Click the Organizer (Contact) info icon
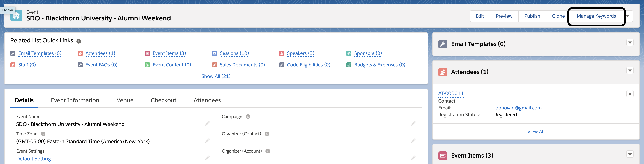Viewport: 644px width, 164px height. tap(267, 134)
